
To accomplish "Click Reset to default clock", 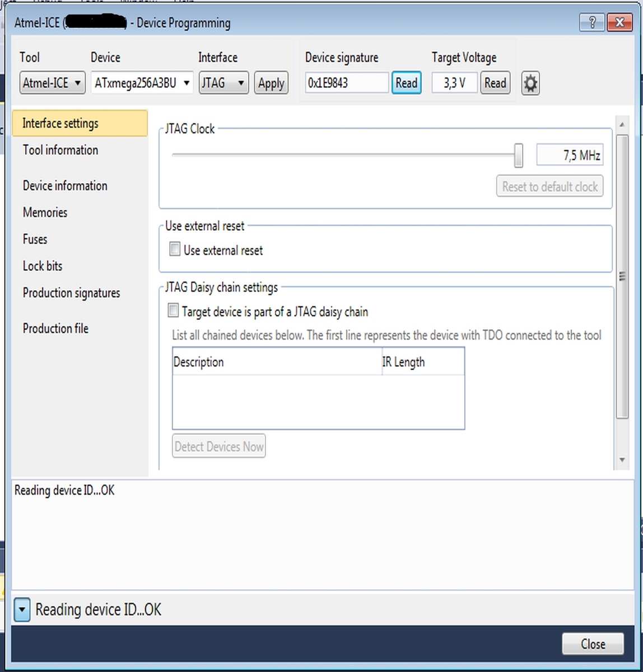I will [550, 186].
